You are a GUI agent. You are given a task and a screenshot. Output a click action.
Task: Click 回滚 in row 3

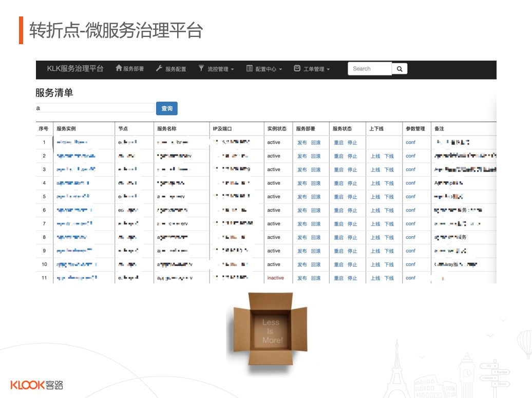(316, 169)
